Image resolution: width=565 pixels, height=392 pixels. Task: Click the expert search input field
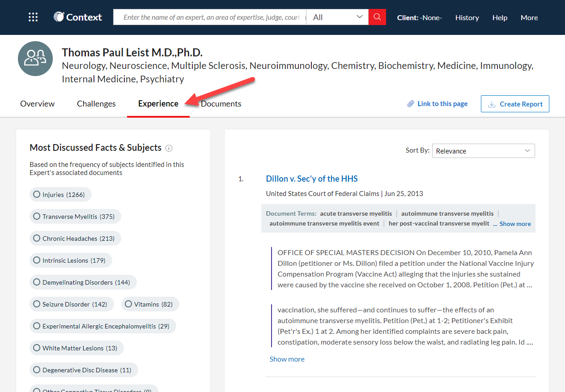(x=210, y=17)
